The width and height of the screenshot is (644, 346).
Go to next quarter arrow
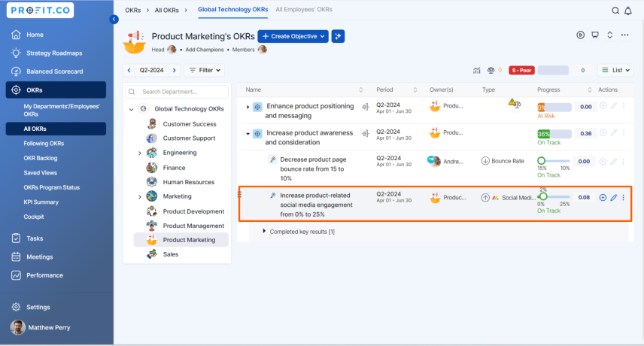[x=174, y=70]
